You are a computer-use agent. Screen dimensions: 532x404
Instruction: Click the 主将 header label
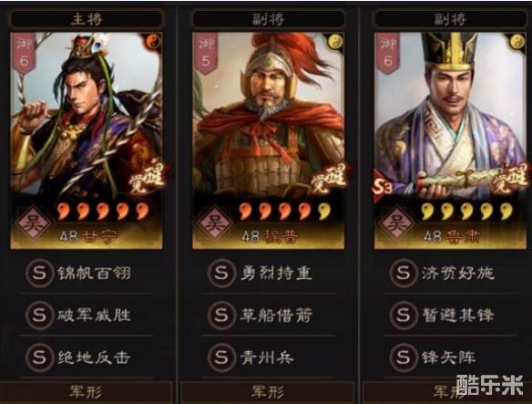click(x=87, y=19)
